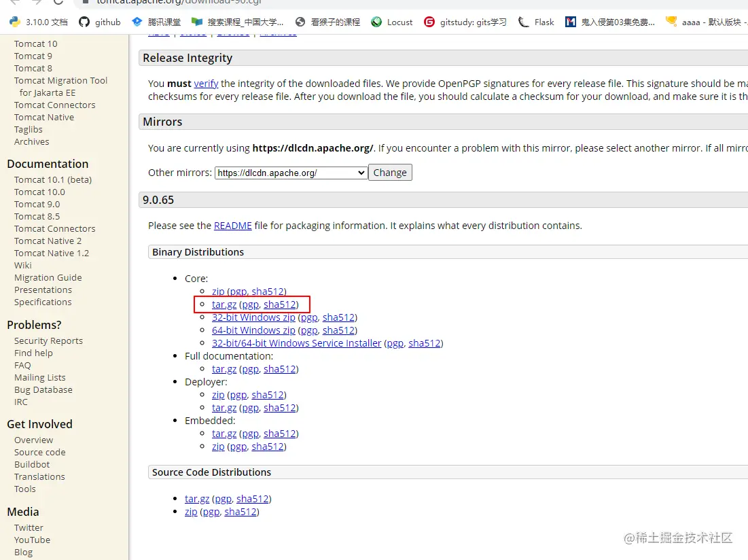The image size is (748, 560).
Task: Open Tomcat 9.0 documentation
Action: 37,204
